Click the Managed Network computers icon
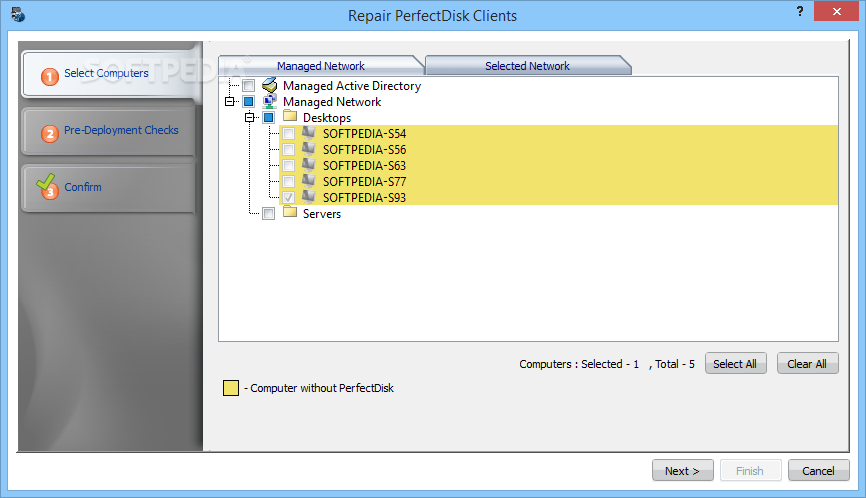Screen dimensions: 866x498 coord(270,101)
